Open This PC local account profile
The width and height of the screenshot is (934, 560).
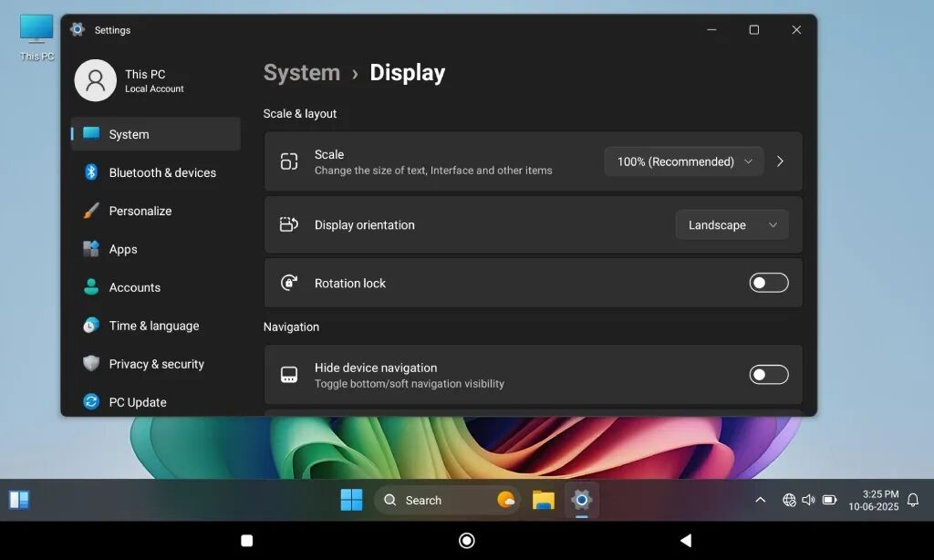coord(132,80)
